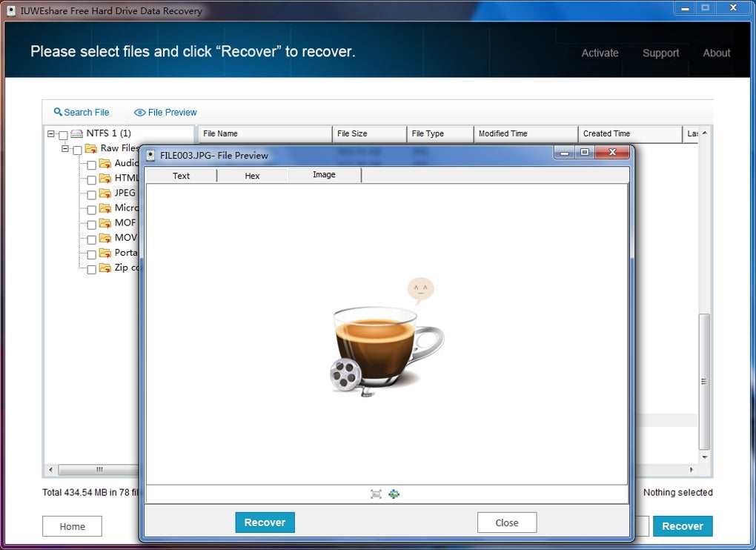Check the MOV folder checkbox

tap(91, 239)
